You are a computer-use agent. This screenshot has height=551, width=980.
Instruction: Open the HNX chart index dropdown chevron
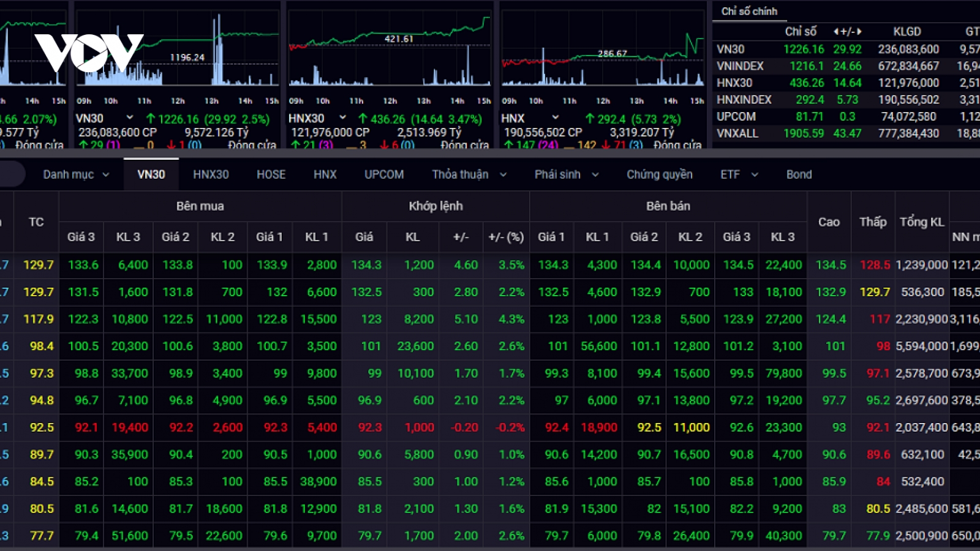tap(556, 118)
